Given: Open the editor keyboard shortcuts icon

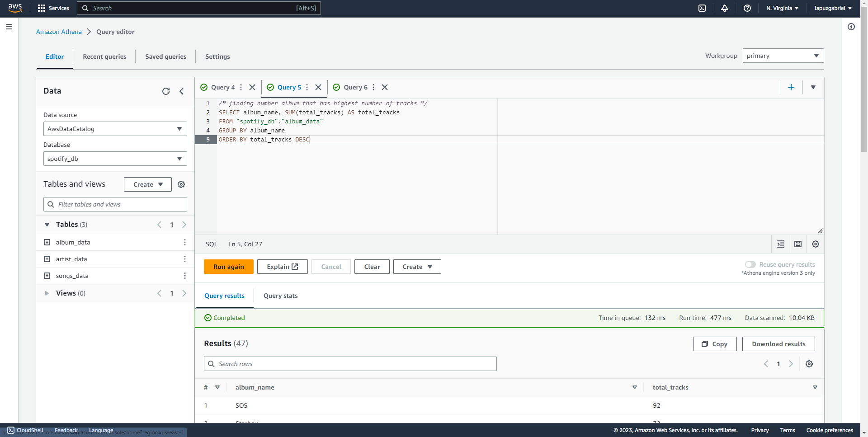Looking at the screenshot, I should (798, 244).
